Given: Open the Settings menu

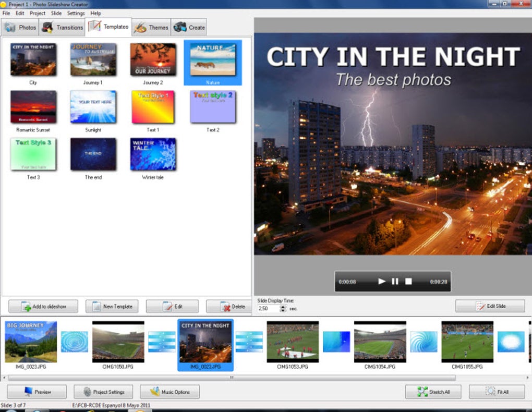Looking at the screenshot, I should click(x=76, y=13).
